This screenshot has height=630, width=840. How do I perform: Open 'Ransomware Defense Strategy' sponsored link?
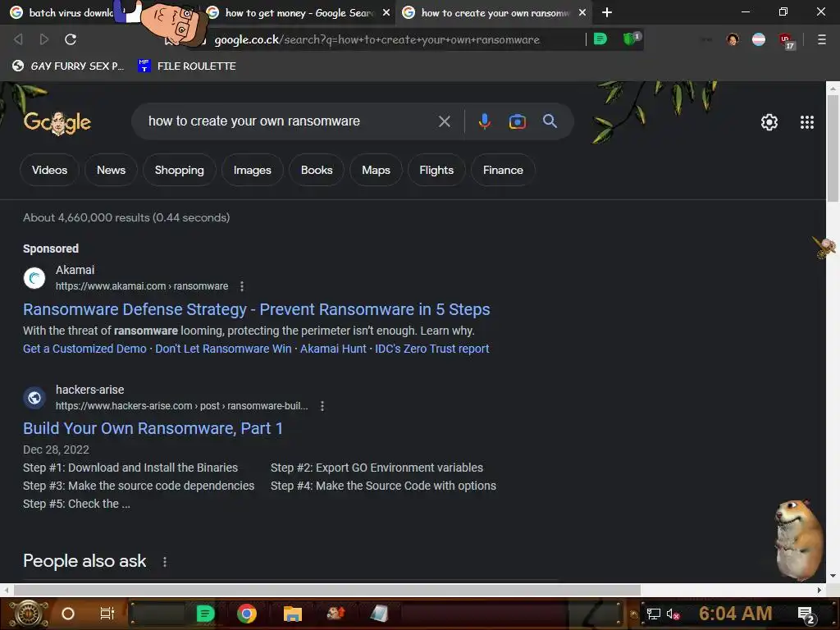(256, 309)
